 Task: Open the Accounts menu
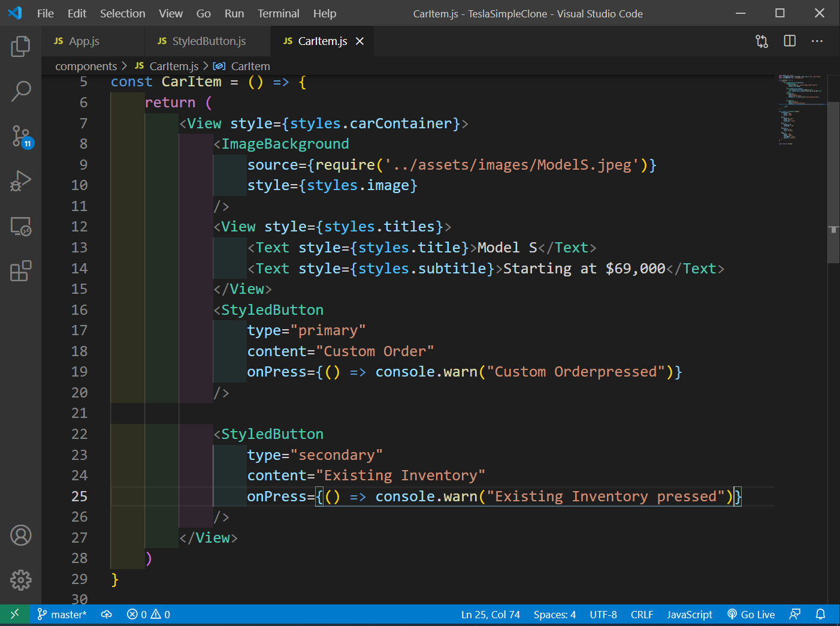20,535
